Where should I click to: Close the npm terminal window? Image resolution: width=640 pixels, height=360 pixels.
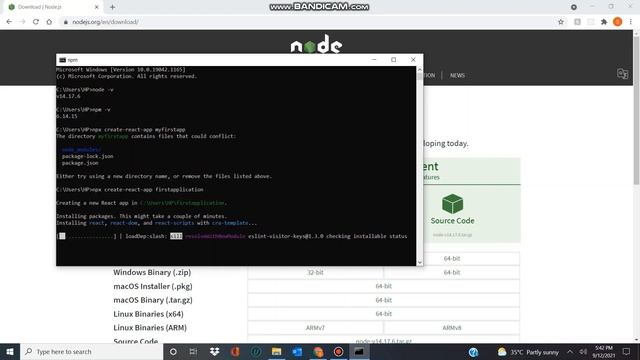413,60
